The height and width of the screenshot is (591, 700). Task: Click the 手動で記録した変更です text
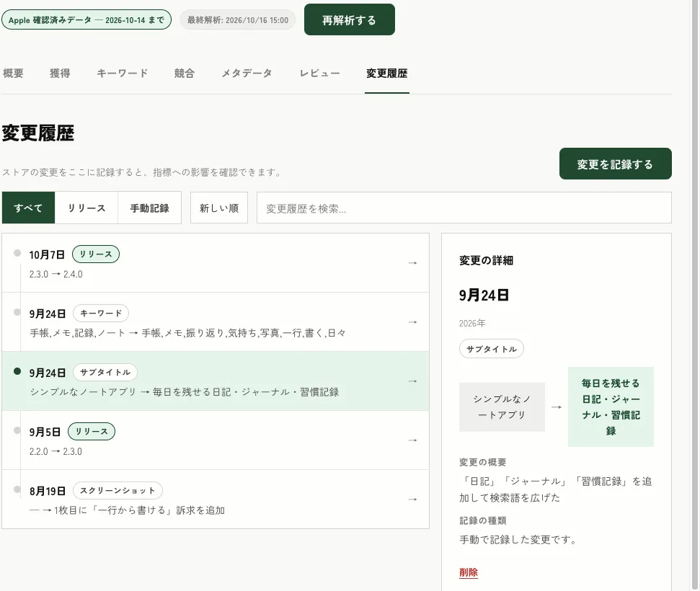pos(518,540)
